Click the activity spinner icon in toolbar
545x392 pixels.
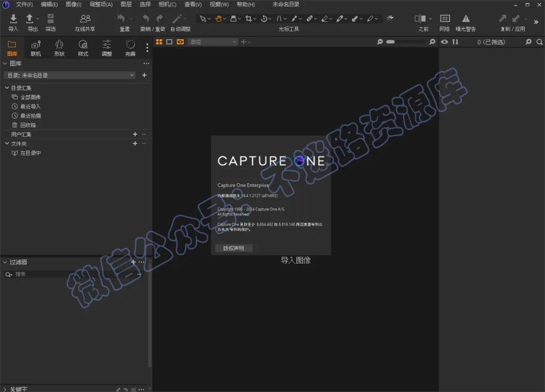pyautogui.click(x=390, y=18)
